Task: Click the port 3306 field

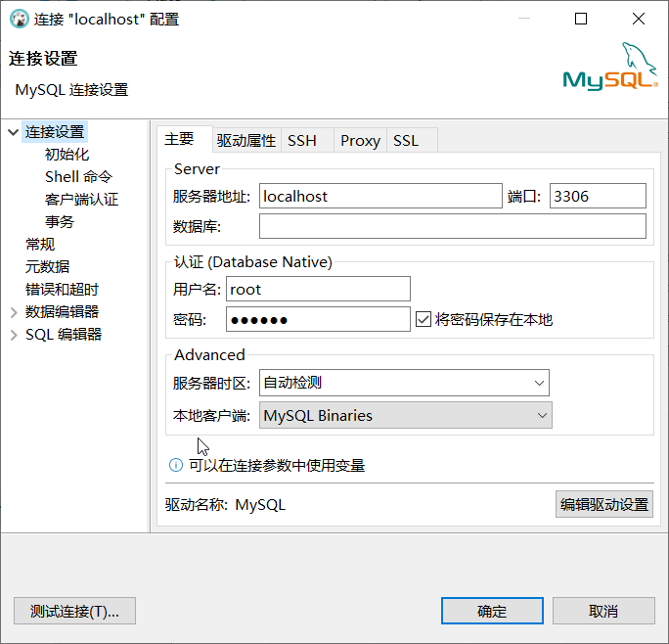Action: point(598,196)
